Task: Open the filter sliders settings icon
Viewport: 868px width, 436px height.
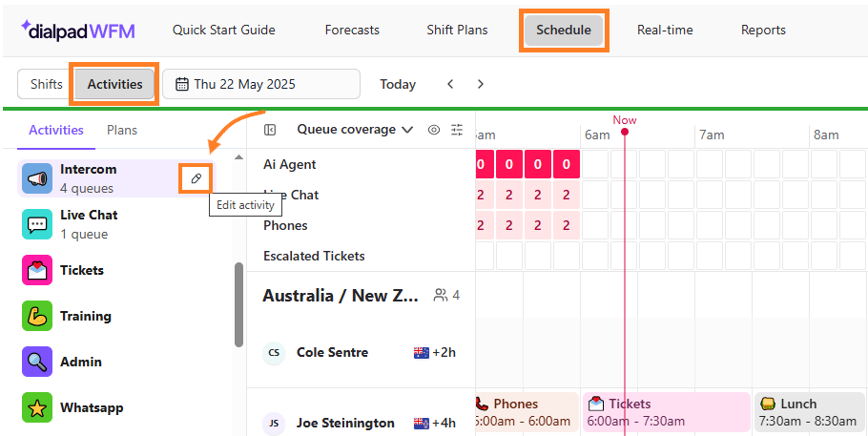Action: 457,130
